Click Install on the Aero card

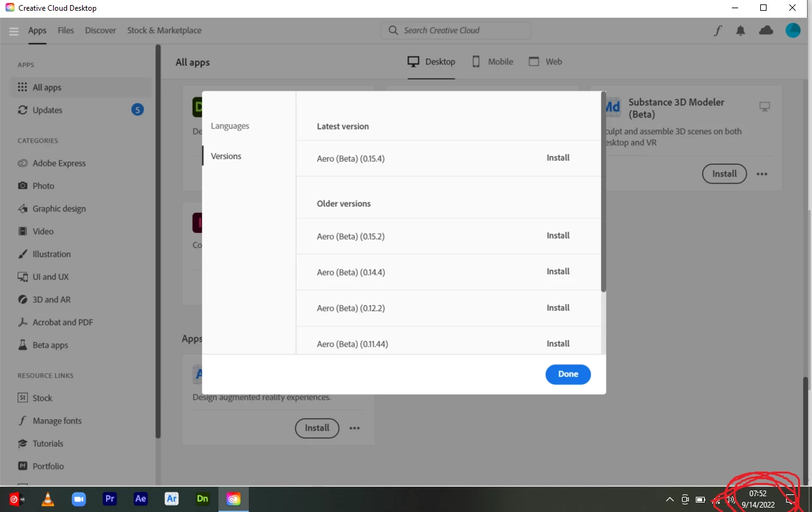(x=317, y=428)
